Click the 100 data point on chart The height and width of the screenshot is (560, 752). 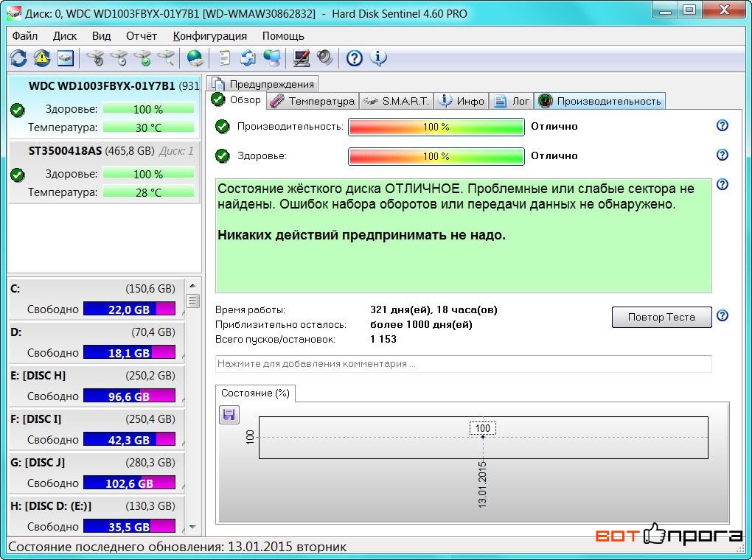point(483,437)
